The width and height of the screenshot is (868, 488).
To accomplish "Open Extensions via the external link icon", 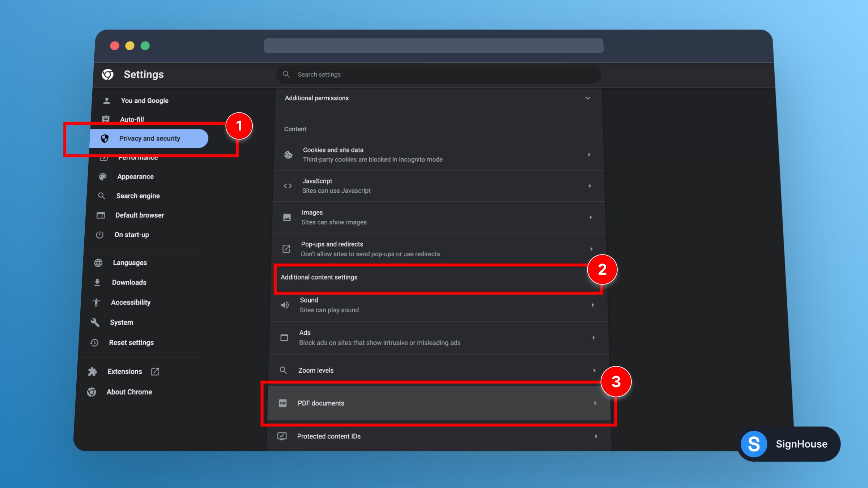I will 155,371.
